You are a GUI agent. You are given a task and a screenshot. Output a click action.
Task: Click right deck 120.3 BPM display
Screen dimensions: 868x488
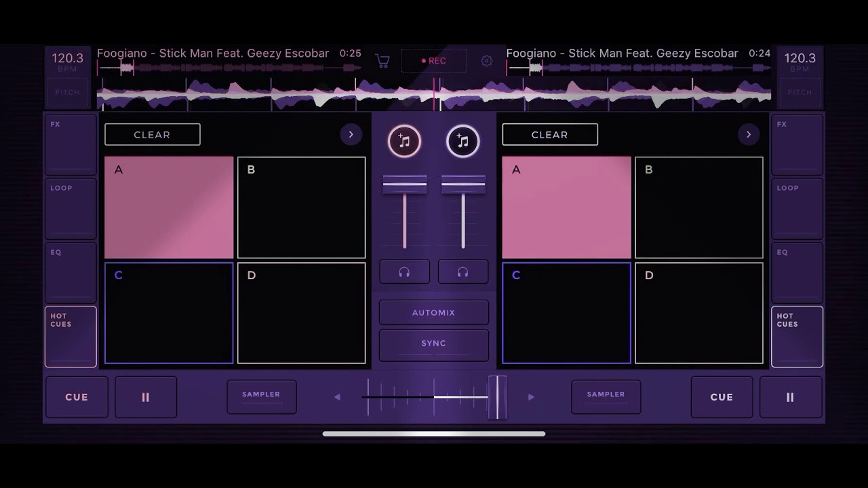tap(800, 62)
